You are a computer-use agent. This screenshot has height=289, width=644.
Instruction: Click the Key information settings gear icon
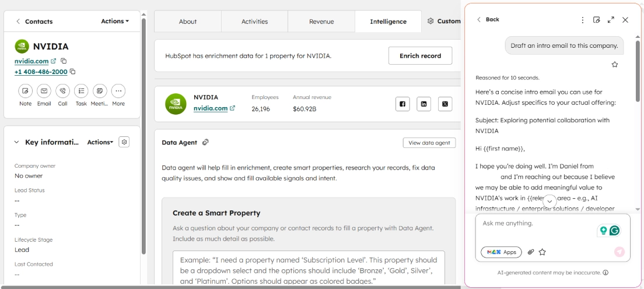pos(124,142)
